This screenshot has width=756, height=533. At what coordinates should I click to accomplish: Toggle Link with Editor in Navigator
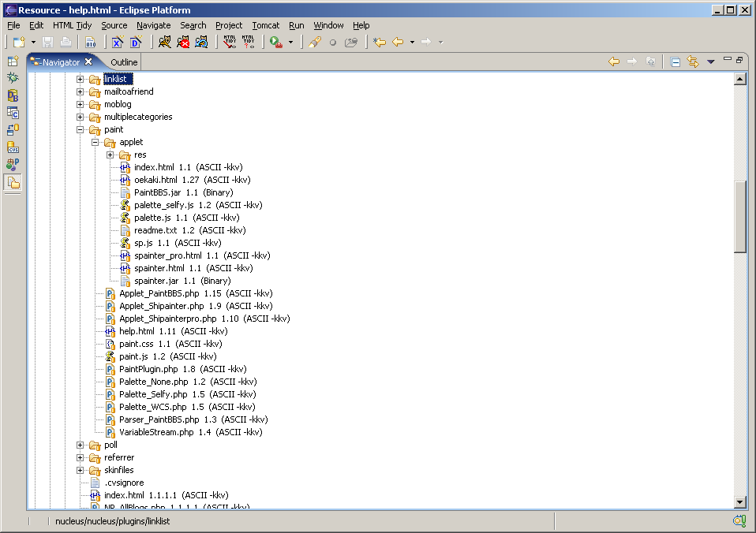(x=693, y=61)
